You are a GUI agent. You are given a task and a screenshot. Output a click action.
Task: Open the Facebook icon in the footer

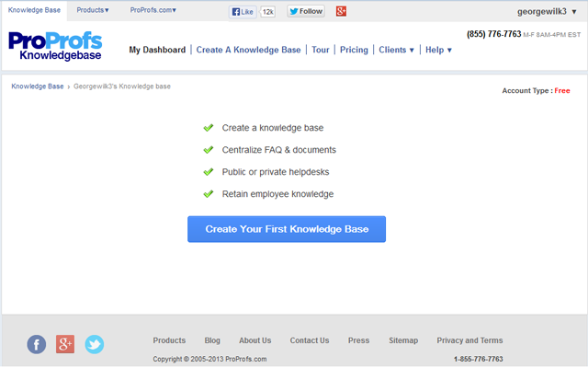[36, 344]
